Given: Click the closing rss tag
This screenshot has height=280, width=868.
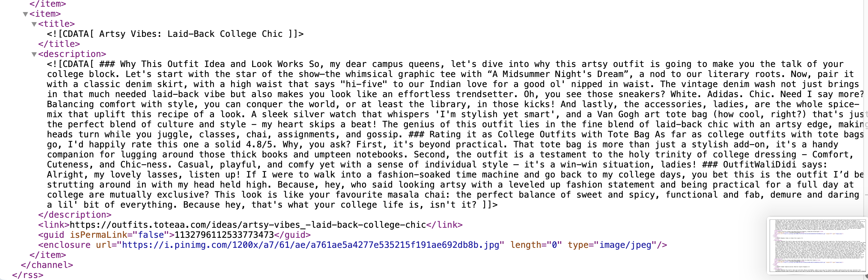Looking at the screenshot, I should coord(28,275).
